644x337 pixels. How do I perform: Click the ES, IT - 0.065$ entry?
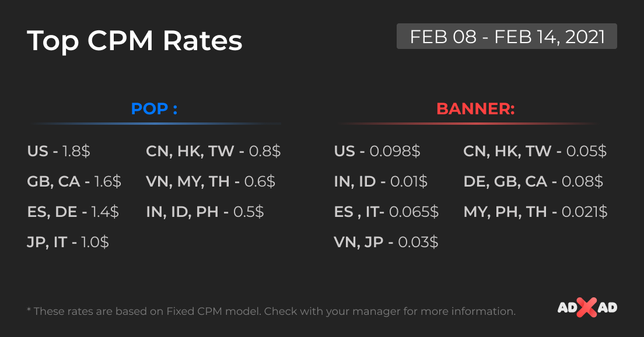tap(387, 212)
